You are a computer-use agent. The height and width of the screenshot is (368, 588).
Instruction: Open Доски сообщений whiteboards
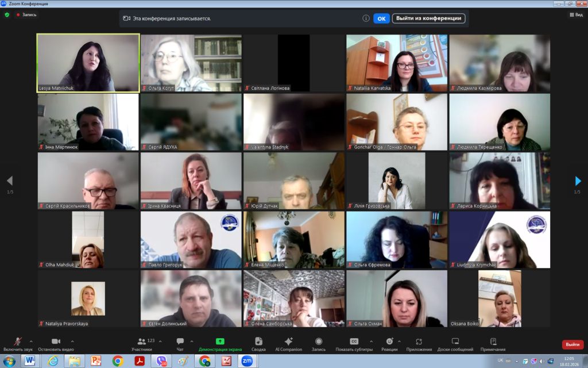[x=455, y=342]
